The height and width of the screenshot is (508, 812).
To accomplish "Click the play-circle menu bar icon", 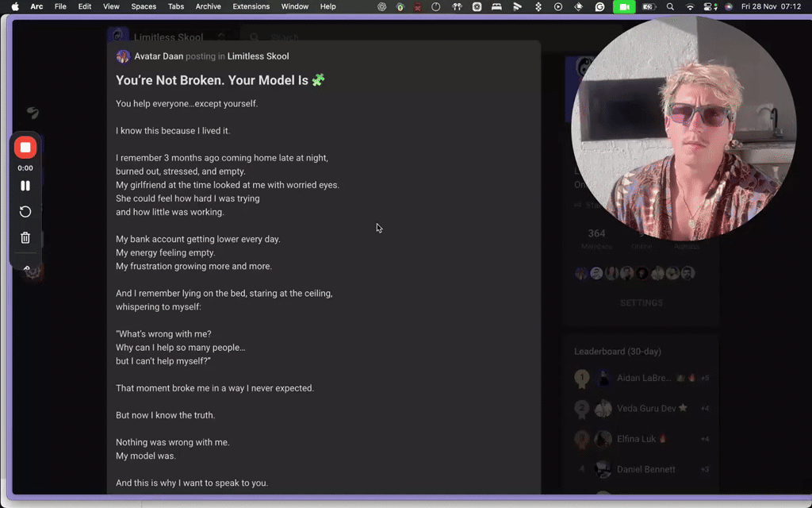I will pyautogui.click(x=557, y=6).
